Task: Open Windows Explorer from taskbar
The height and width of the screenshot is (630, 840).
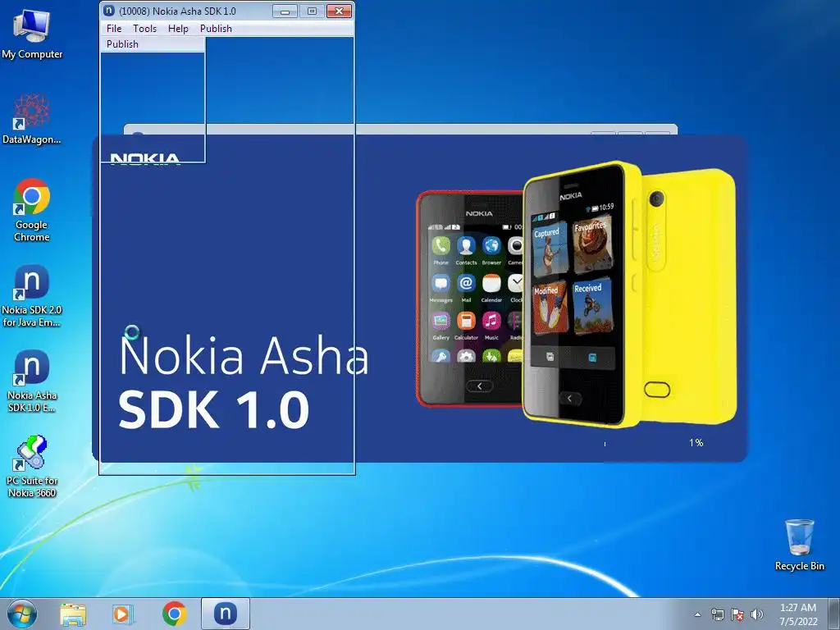Action: (x=73, y=614)
